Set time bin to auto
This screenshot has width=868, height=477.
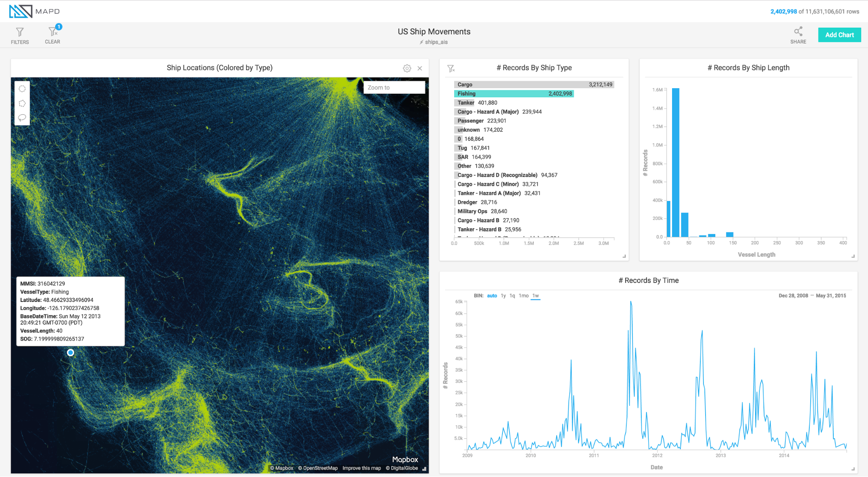point(492,296)
